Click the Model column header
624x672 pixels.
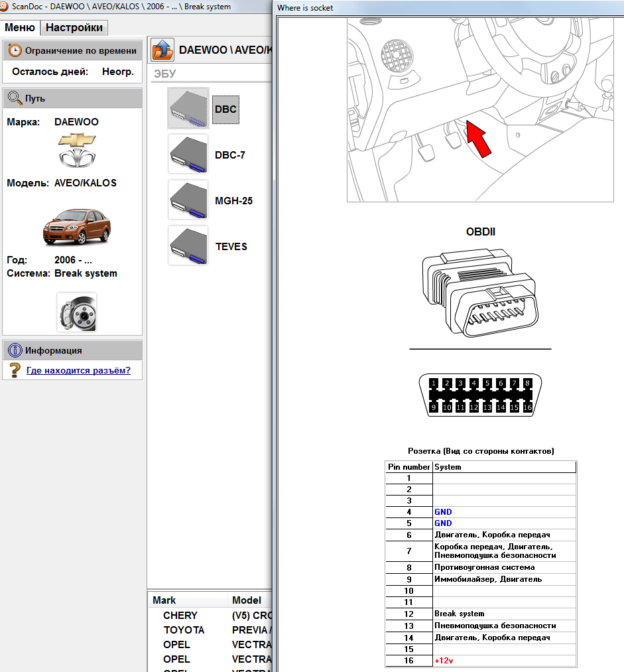click(x=250, y=600)
